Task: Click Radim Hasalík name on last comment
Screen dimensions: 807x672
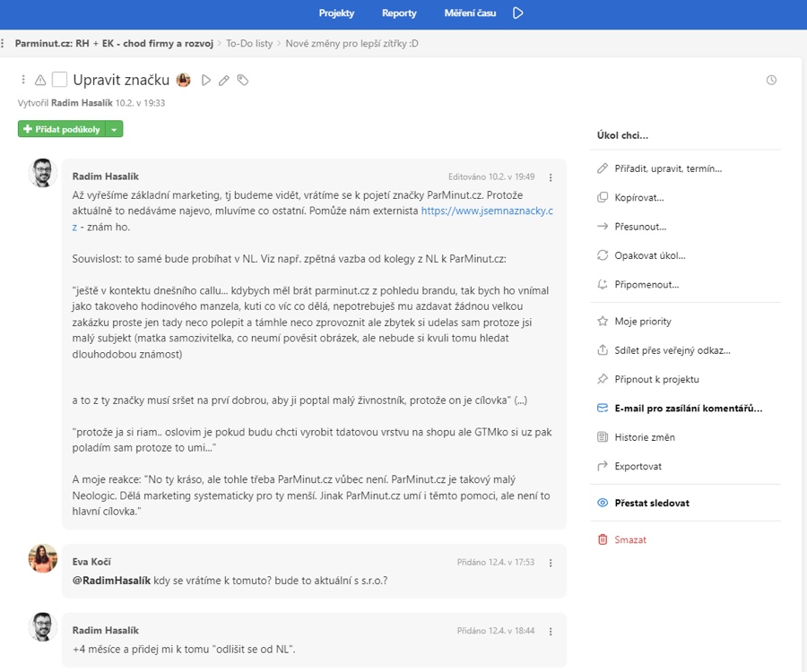Action: (106, 631)
